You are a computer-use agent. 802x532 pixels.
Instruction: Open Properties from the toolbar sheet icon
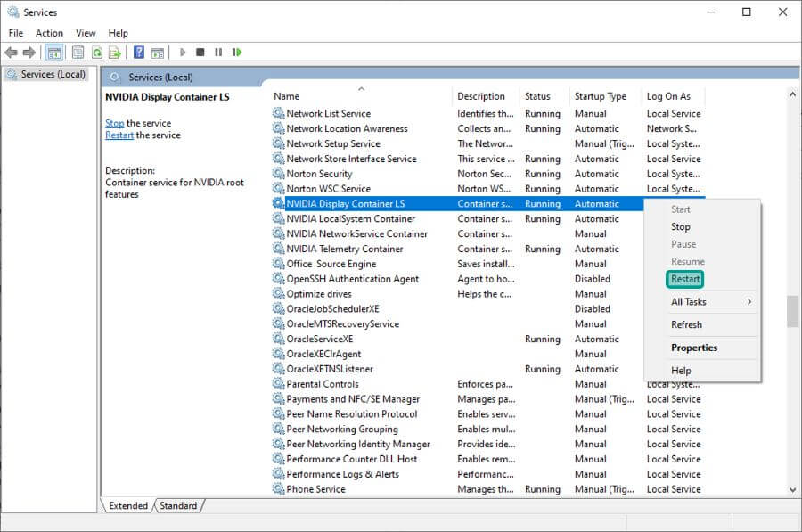coord(78,53)
